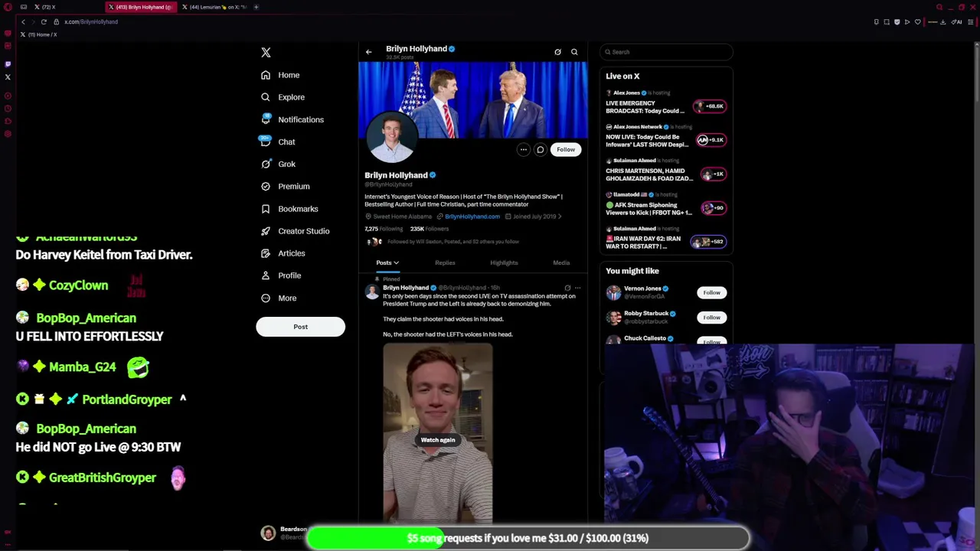The image size is (980, 551).
Task: Click the Grok refresh icon atop the profile
Action: (557, 52)
